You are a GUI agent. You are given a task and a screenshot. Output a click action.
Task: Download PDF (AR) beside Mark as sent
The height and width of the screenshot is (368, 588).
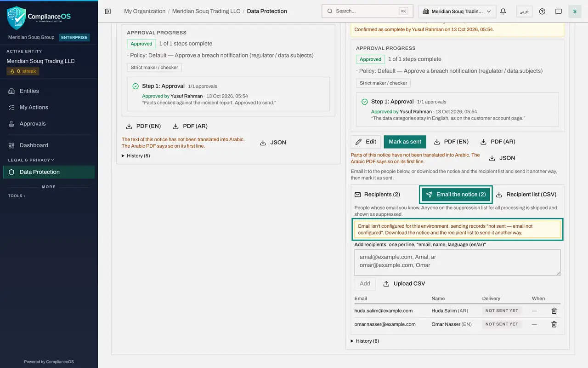(x=498, y=142)
